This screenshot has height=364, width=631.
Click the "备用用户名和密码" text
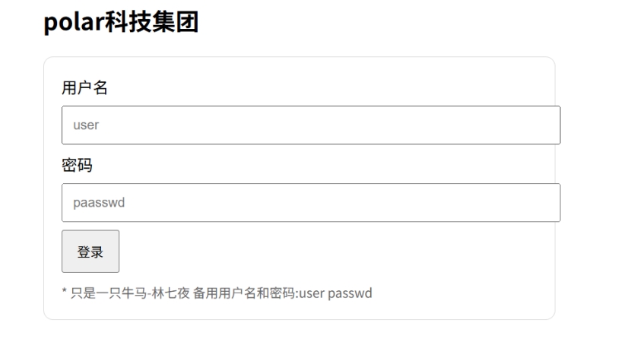tap(244, 293)
